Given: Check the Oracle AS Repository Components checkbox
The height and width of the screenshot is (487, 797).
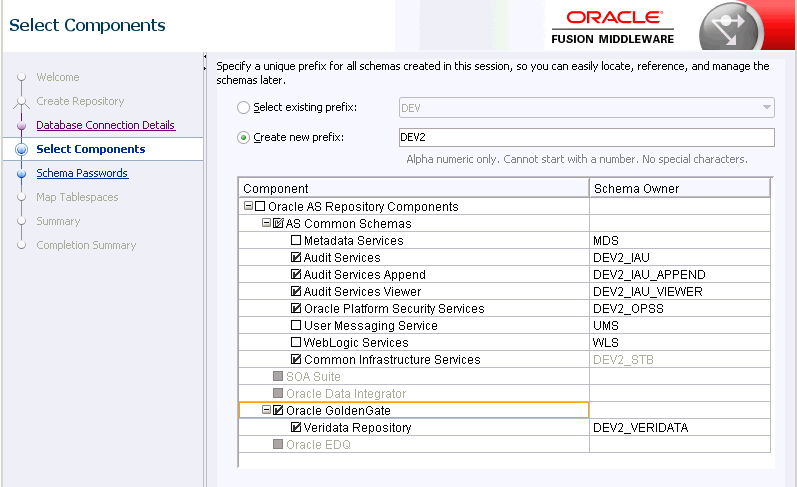Looking at the screenshot, I should pos(260,206).
